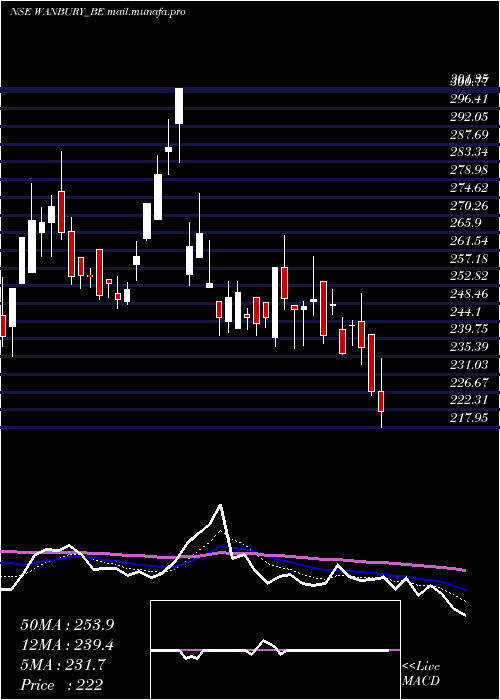Click the tallest white candle at the chart peak

(x=179, y=106)
